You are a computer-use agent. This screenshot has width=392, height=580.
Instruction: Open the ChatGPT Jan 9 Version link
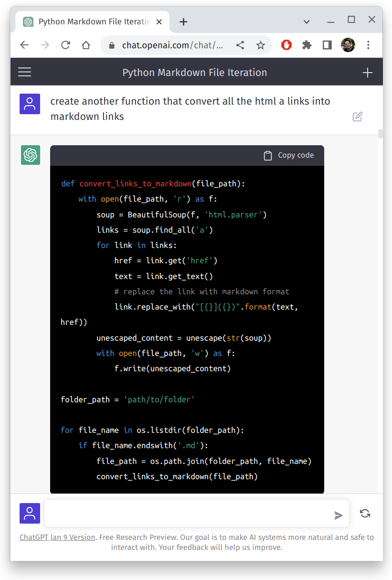pyautogui.click(x=57, y=537)
